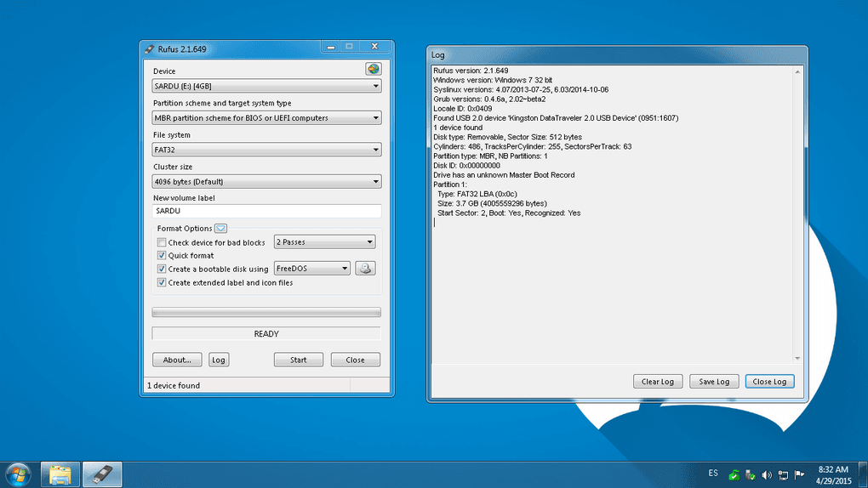
Task: Click the Start button in Rufus
Action: [299, 360]
